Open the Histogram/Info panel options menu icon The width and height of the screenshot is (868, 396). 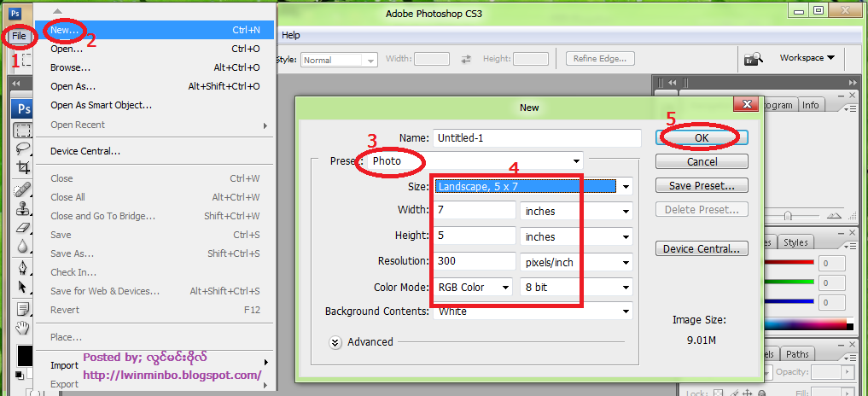coord(850,108)
